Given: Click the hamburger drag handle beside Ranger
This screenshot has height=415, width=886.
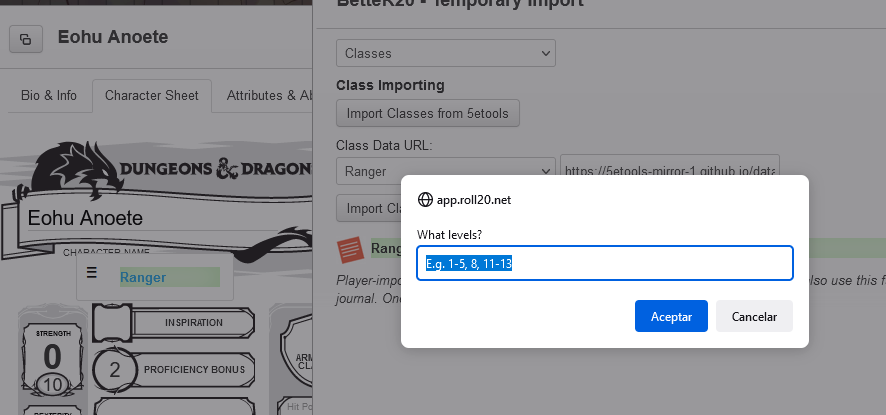Looking at the screenshot, I should point(92,273).
